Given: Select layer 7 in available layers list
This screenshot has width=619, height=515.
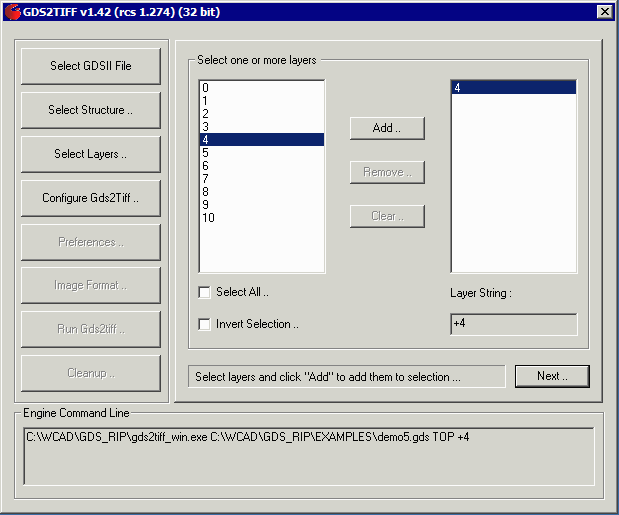Looking at the screenshot, I should click(262, 179).
